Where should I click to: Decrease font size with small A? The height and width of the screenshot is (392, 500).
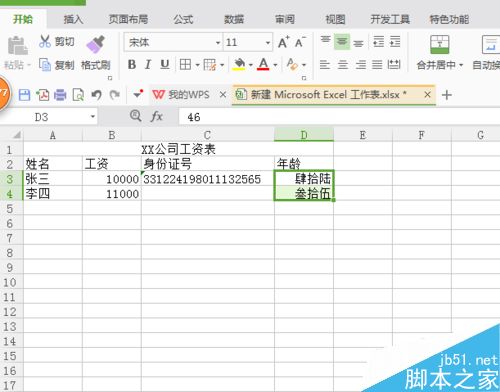coord(300,42)
